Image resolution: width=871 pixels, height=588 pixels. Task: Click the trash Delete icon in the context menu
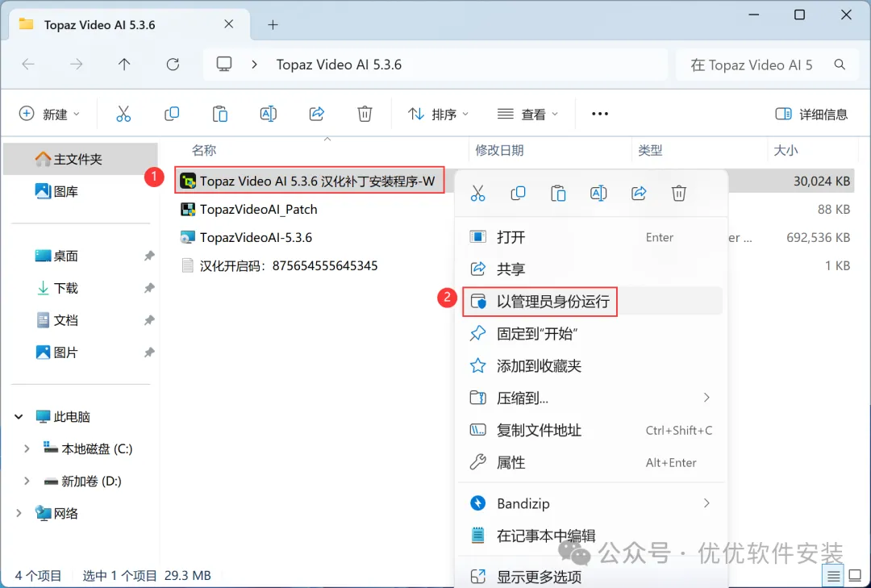pyautogui.click(x=679, y=194)
